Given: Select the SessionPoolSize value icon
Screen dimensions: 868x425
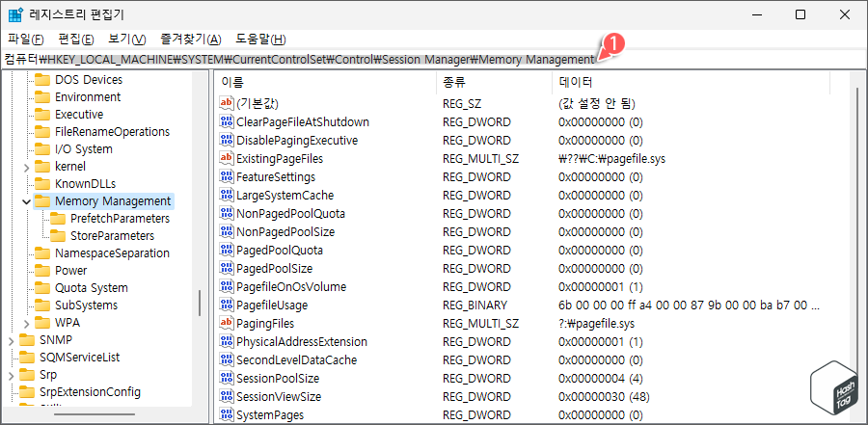Looking at the screenshot, I should [227, 378].
